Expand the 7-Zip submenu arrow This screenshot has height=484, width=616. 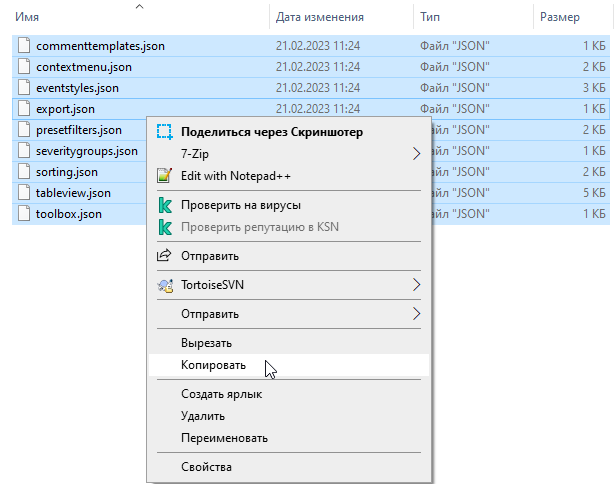417,154
